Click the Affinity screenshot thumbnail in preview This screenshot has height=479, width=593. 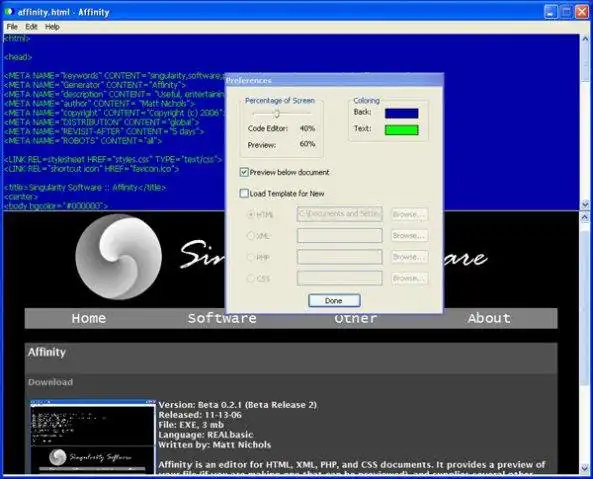click(93, 437)
